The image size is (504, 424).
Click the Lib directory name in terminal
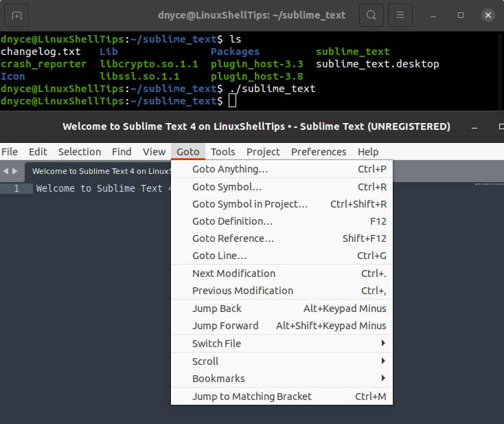108,52
